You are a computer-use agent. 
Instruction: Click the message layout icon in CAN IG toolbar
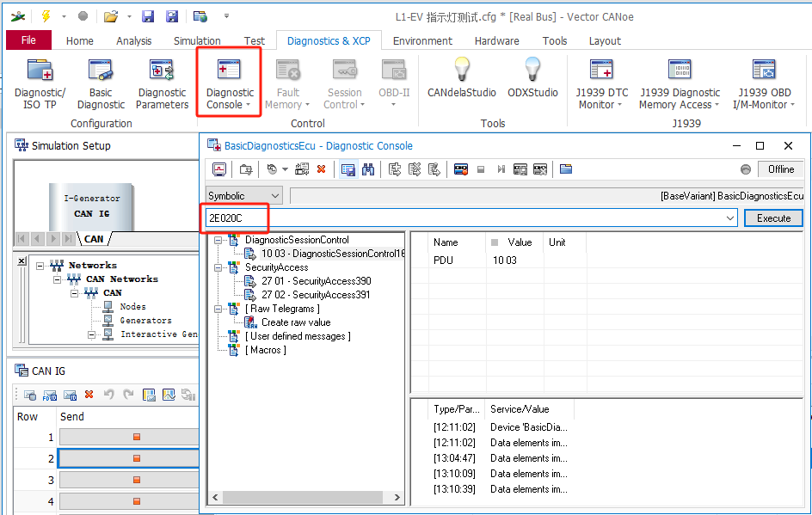149,395
